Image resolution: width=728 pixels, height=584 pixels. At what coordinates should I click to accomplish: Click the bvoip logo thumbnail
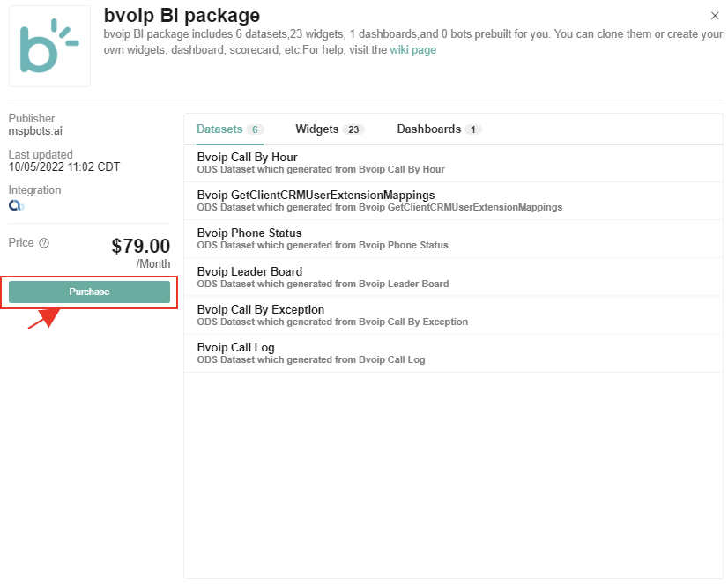[48, 47]
